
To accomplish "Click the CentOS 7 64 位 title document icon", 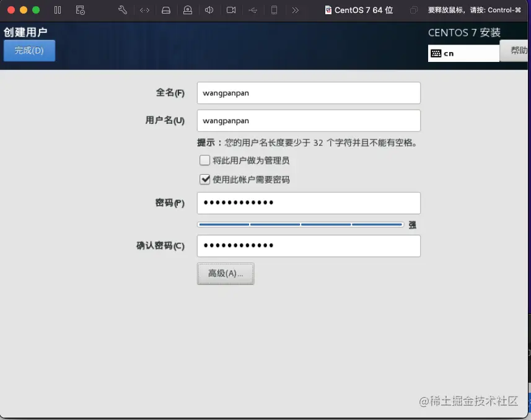I will point(328,10).
